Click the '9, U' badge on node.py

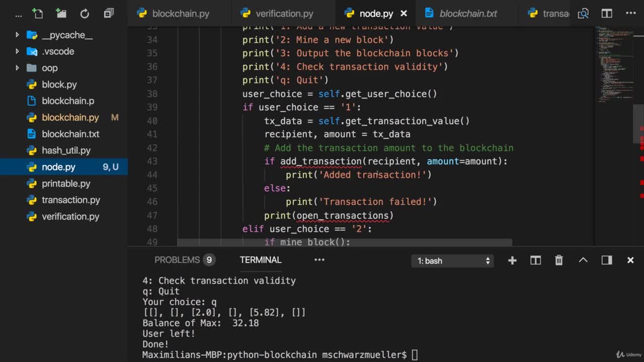111,167
